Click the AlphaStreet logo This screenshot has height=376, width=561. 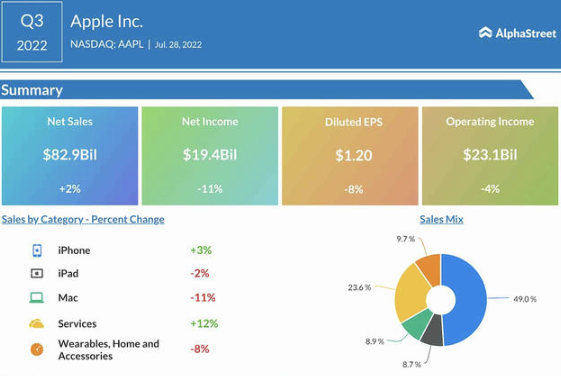click(517, 33)
